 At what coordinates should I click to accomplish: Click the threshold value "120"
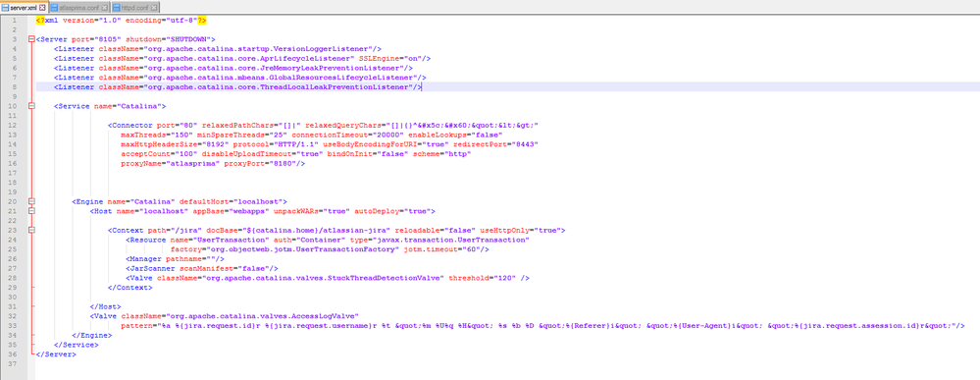point(505,278)
